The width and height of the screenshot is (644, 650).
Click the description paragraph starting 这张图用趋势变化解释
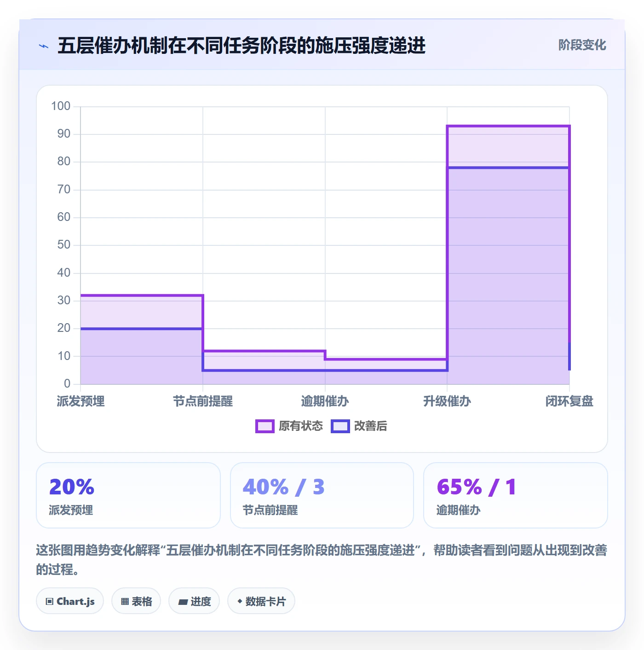(x=322, y=560)
